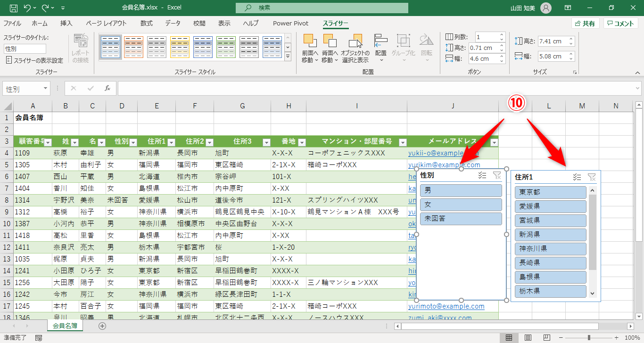Screen dimensions: 644x343
Task: Open the yurikim@example.com email link
Action: coord(444,165)
